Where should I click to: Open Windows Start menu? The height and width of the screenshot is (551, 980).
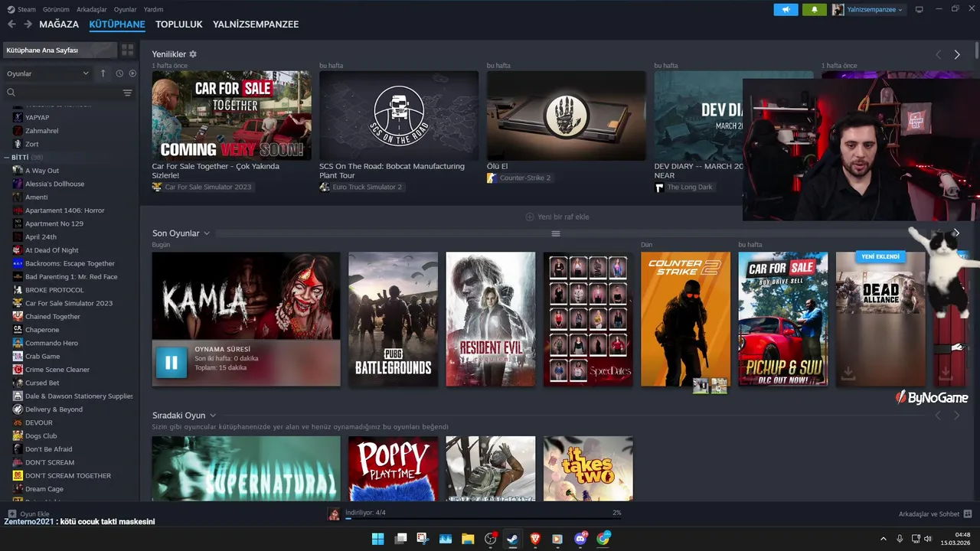pyautogui.click(x=378, y=539)
